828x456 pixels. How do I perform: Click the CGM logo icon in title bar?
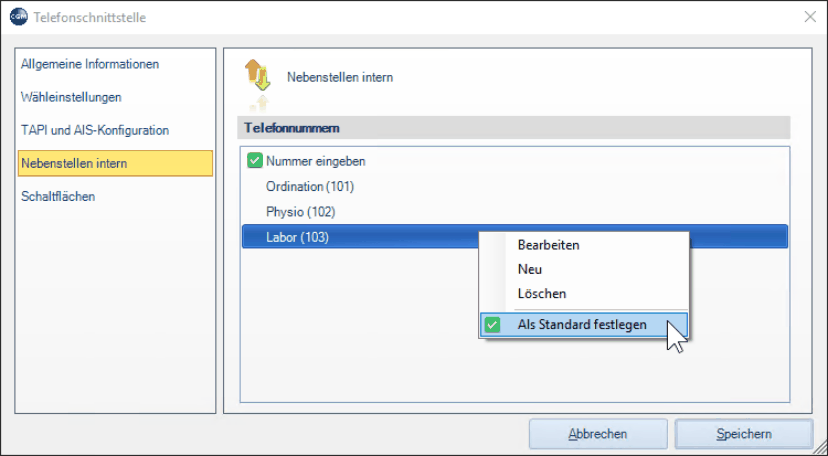pos(19,17)
